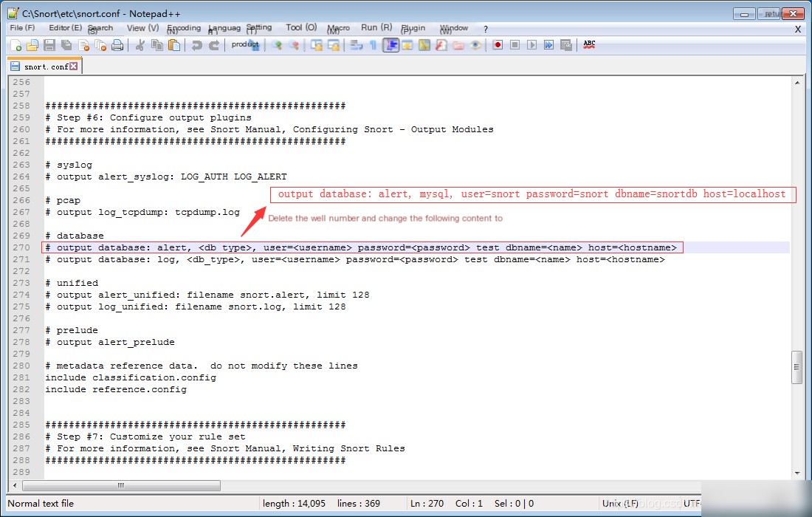
Task: Select the snort.conf document tab
Action: [46, 66]
